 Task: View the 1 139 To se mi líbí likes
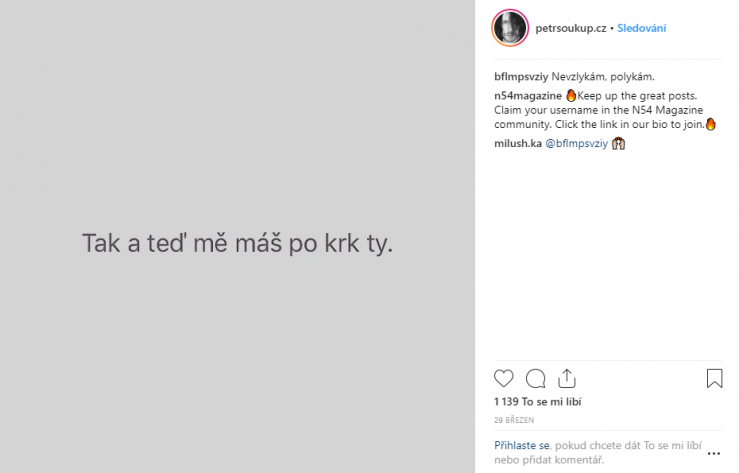pos(537,402)
